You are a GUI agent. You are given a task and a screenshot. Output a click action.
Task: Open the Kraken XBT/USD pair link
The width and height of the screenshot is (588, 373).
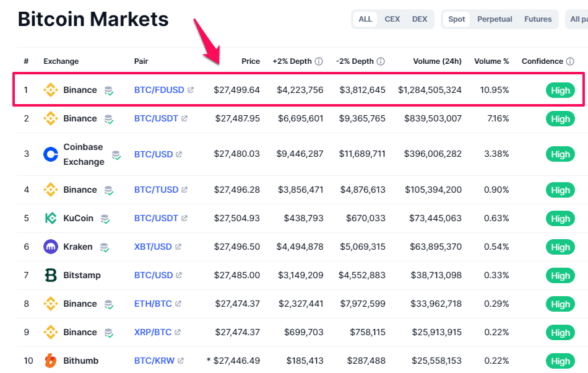(x=153, y=247)
